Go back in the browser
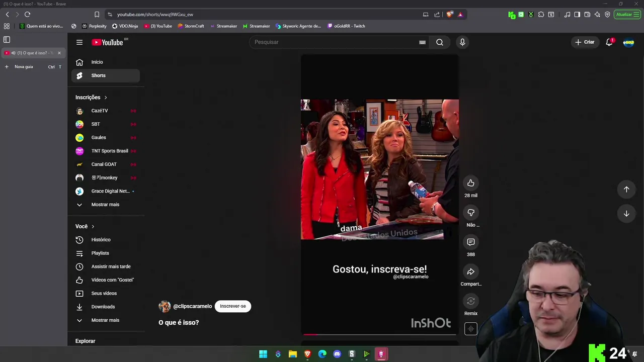The image size is (644, 362). (x=7, y=15)
